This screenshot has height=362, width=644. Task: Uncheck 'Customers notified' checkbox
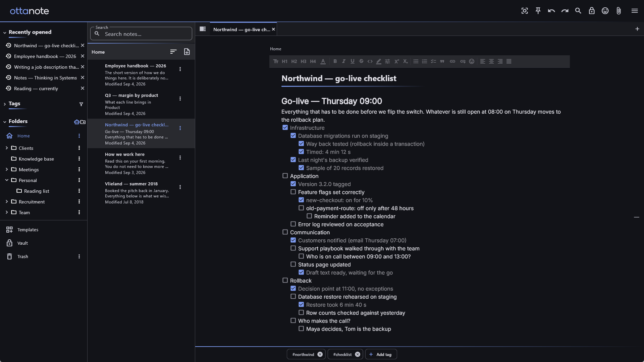[x=293, y=240]
